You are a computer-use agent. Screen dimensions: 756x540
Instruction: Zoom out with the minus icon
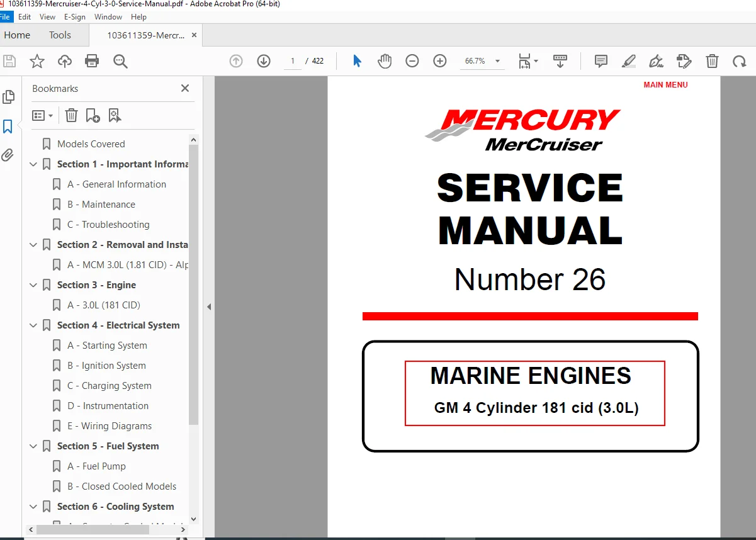tap(412, 61)
